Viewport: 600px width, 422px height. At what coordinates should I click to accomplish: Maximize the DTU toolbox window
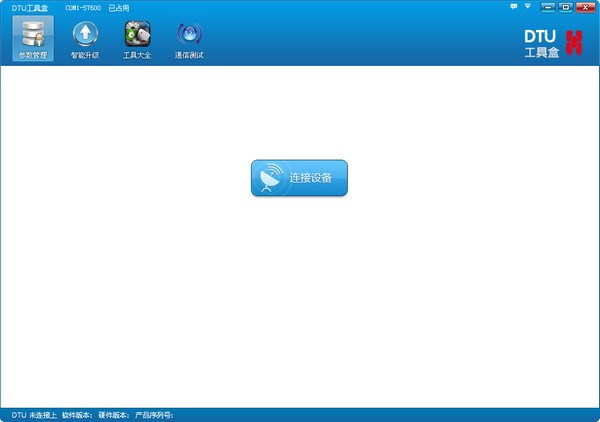(566, 7)
